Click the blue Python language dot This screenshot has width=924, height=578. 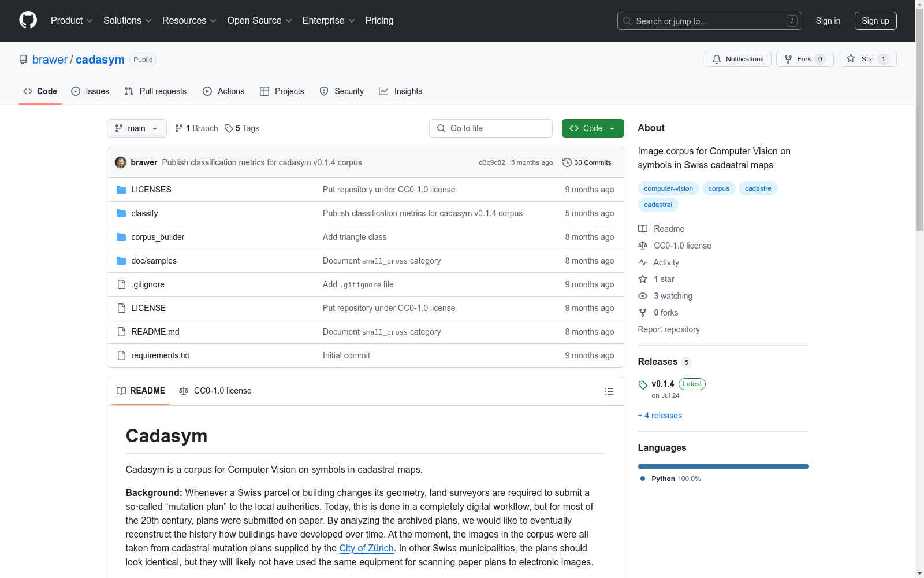click(643, 479)
